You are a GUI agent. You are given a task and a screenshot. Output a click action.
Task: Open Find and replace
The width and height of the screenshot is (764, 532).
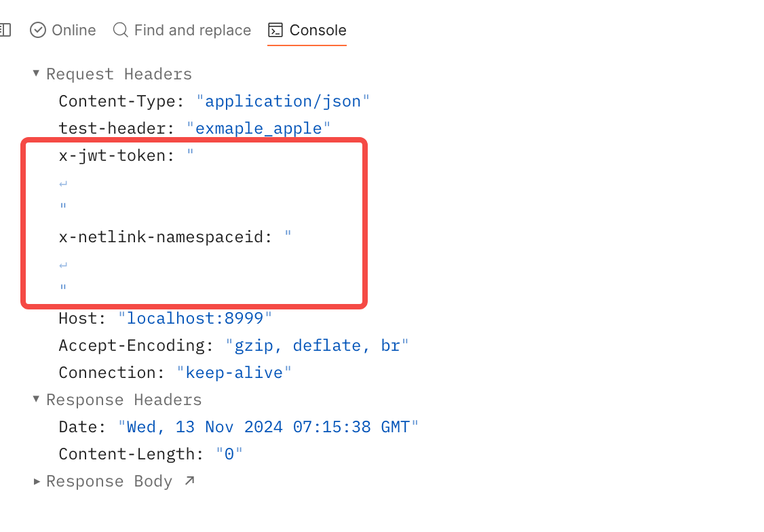click(x=192, y=30)
